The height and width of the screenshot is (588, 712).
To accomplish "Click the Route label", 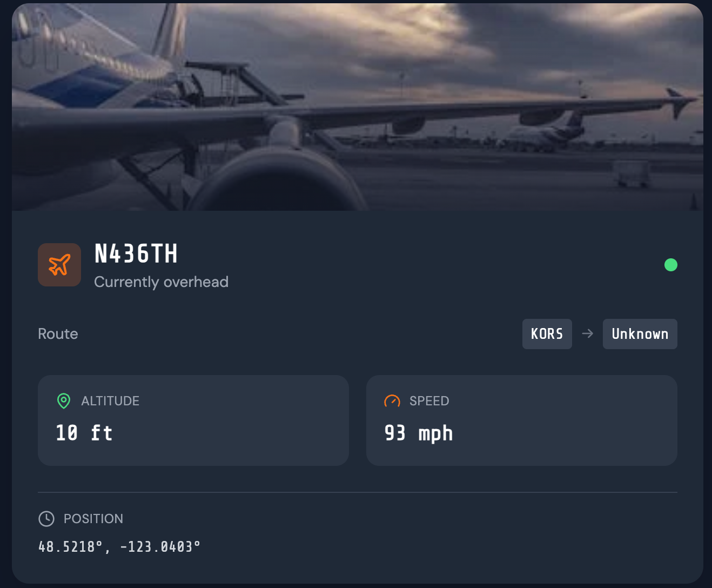I will click(58, 334).
